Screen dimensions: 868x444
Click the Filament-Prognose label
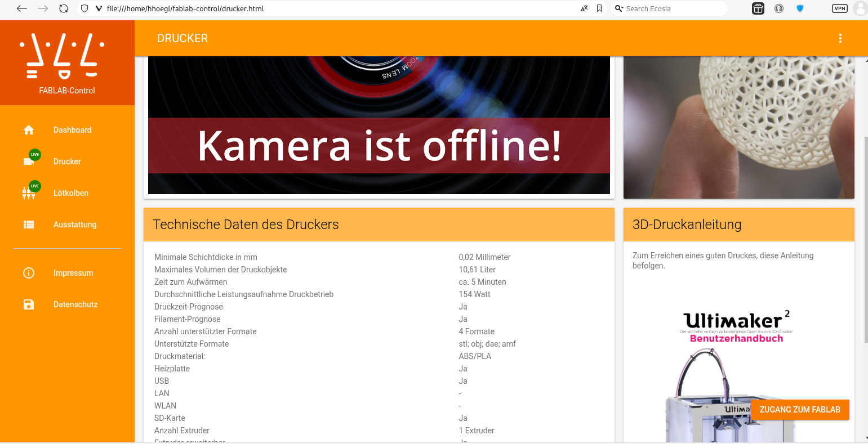pos(188,319)
